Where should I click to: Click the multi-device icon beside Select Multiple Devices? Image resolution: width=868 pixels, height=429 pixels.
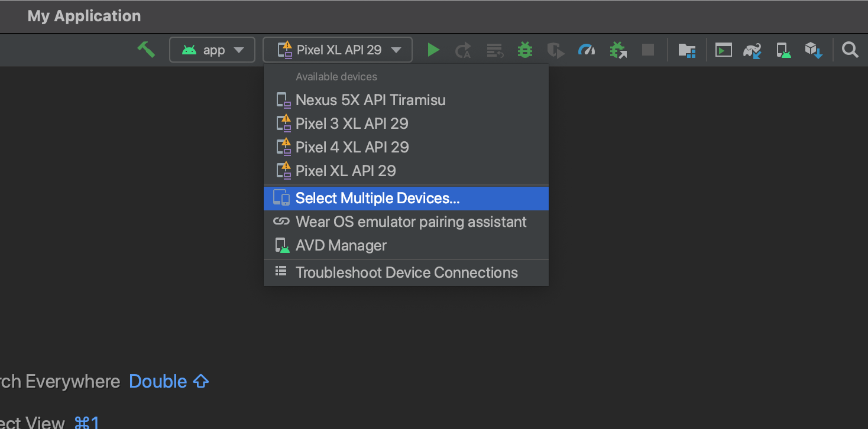click(x=281, y=199)
